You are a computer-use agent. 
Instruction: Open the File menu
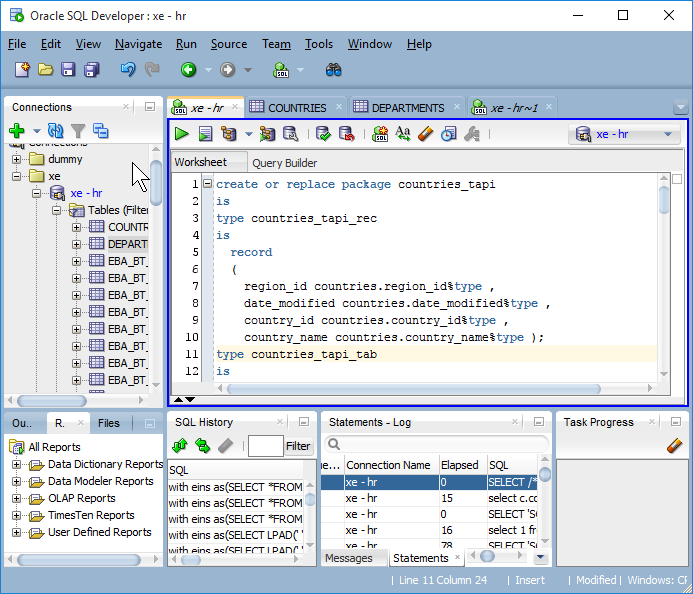click(x=17, y=44)
